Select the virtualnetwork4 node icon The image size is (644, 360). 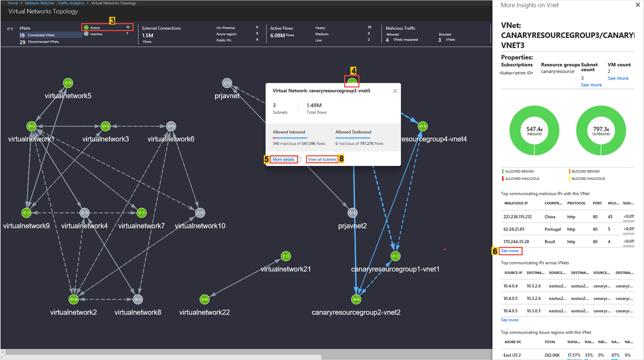[x=85, y=213]
